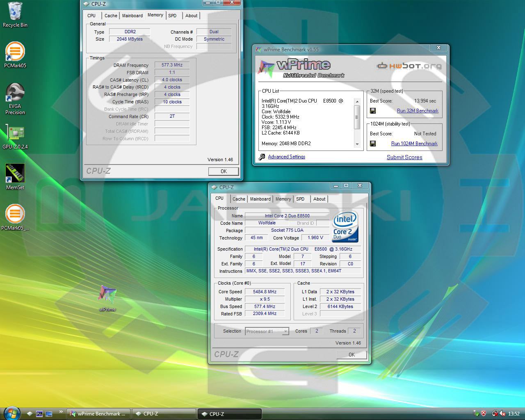Open the EVGA Precision desktop shortcut
This screenshot has height=420, width=525.
(15, 99)
